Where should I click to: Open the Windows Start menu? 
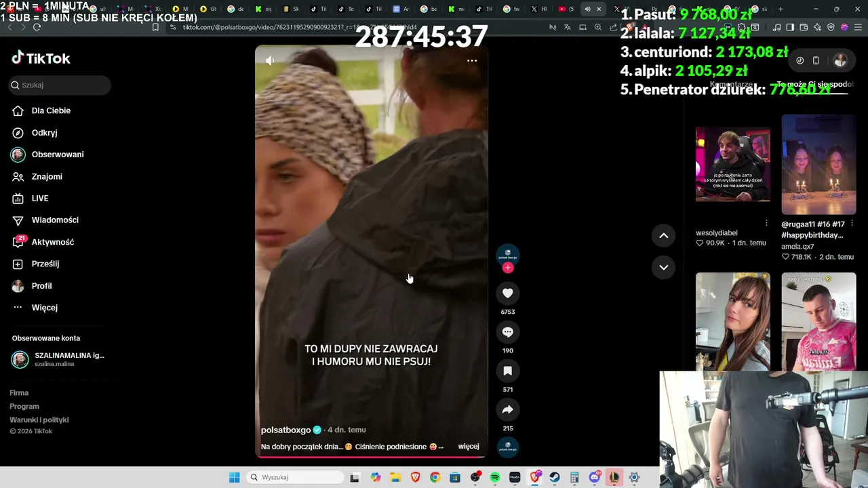click(234, 477)
